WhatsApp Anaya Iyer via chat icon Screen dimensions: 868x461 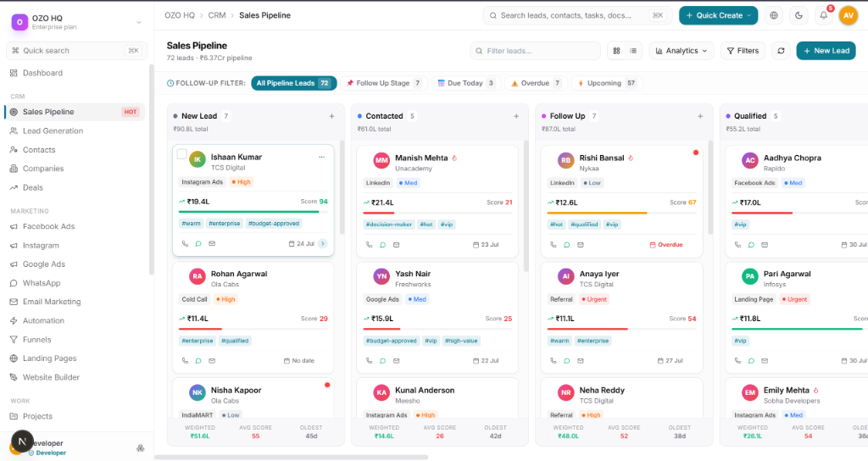(x=567, y=361)
